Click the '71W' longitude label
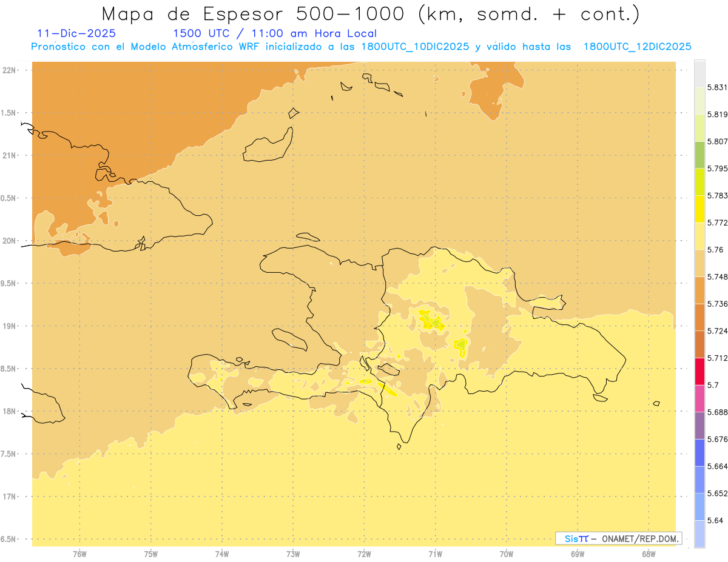The height and width of the screenshot is (562, 728). click(x=435, y=554)
